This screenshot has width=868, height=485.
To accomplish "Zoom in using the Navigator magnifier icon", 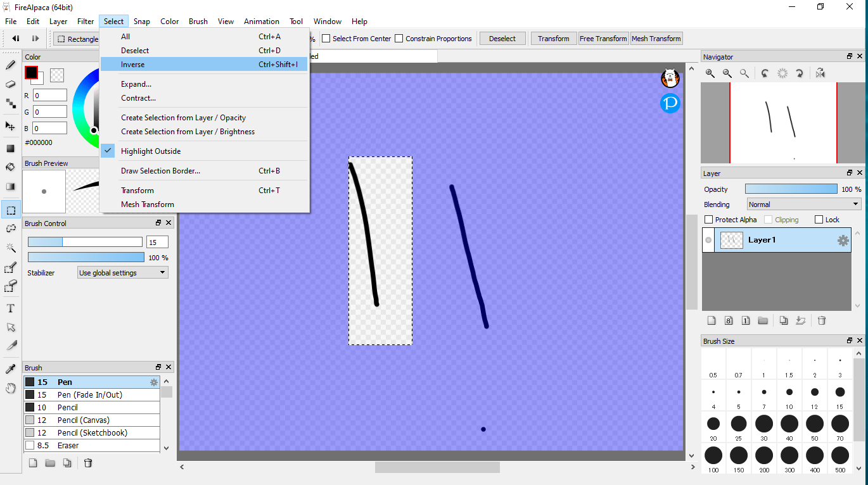I will [710, 73].
